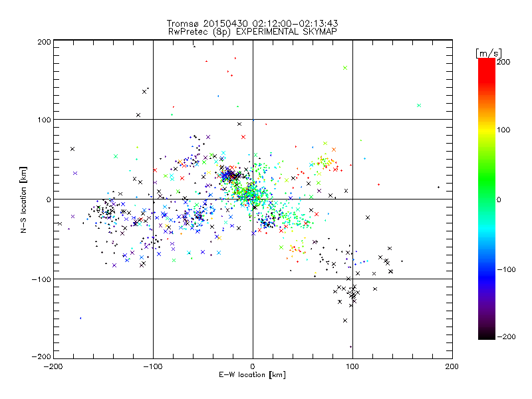Pick the black end of the velocity colorbar

[x=487, y=336]
